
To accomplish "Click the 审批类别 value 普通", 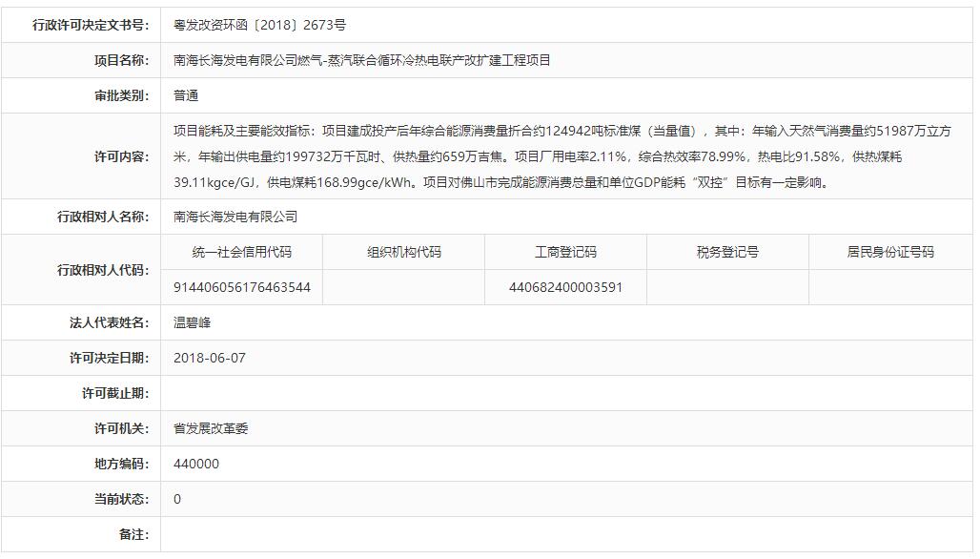I will pyautogui.click(x=186, y=96).
